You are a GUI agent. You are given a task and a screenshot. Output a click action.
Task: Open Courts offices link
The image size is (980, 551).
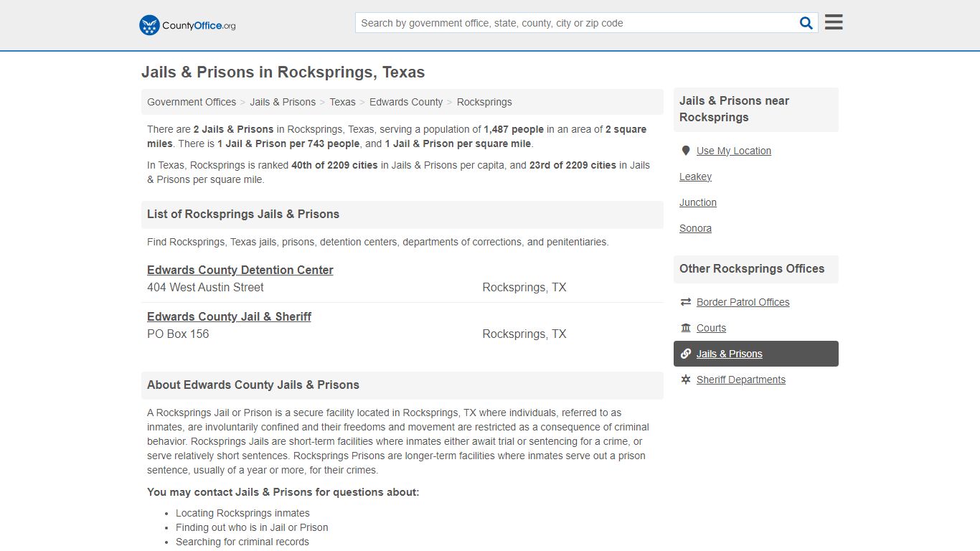coord(711,328)
